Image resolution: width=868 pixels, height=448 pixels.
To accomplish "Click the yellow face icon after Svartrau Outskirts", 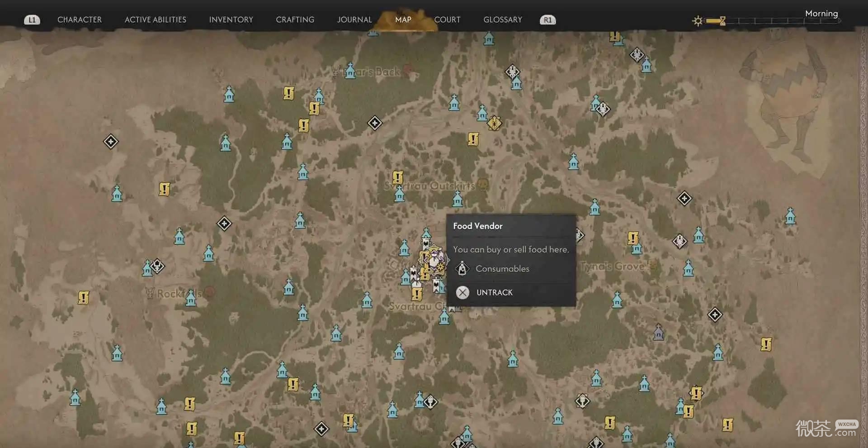I will point(483,184).
